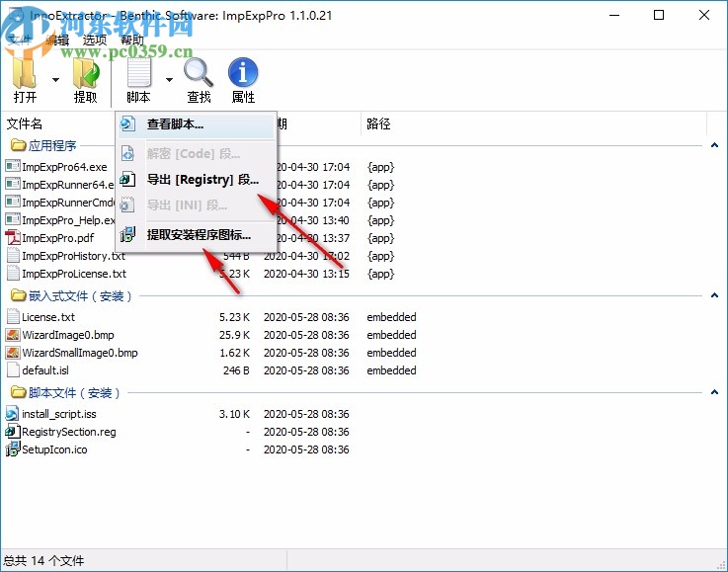Viewport: 728px width, 572px height.
Task: Sort by the 文件名 column header
Action: 25,123
